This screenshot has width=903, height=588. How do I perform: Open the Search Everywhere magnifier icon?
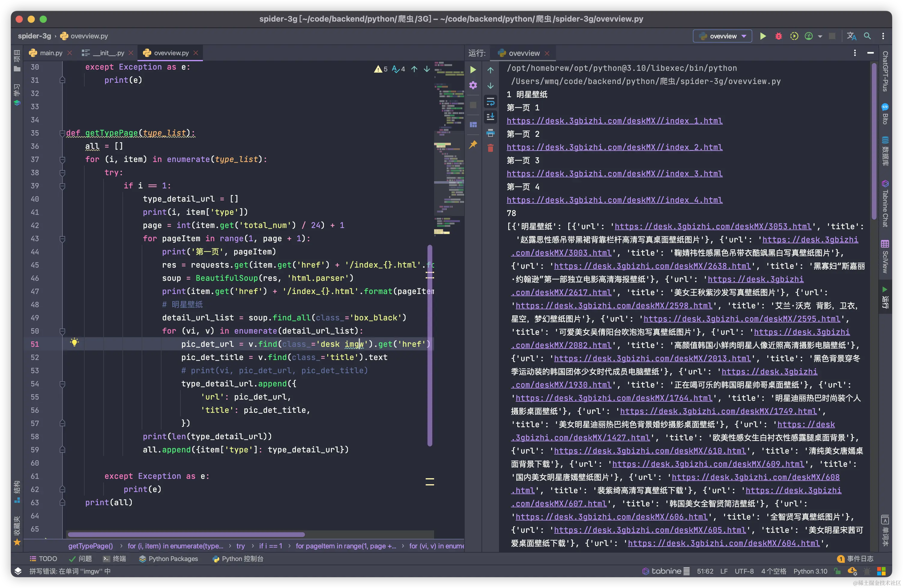pos(867,36)
